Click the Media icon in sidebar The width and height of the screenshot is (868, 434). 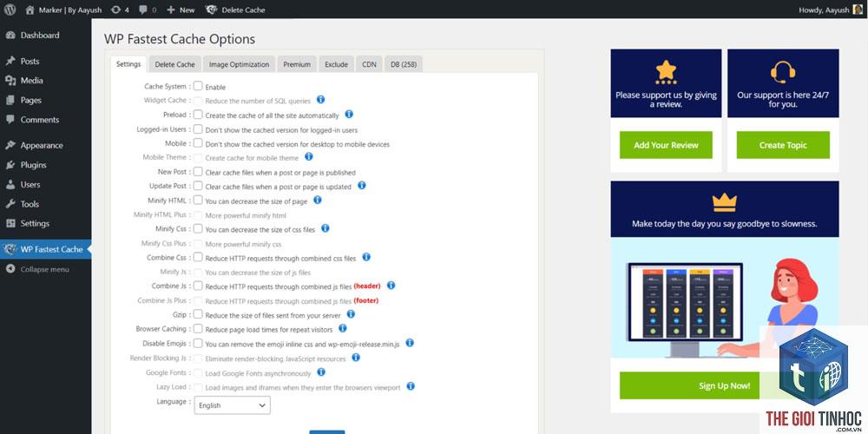(10, 80)
